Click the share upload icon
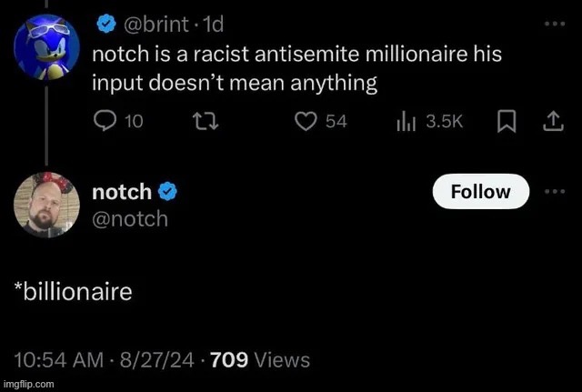Image resolution: width=582 pixels, height=392 pixels. click(552, 122)
